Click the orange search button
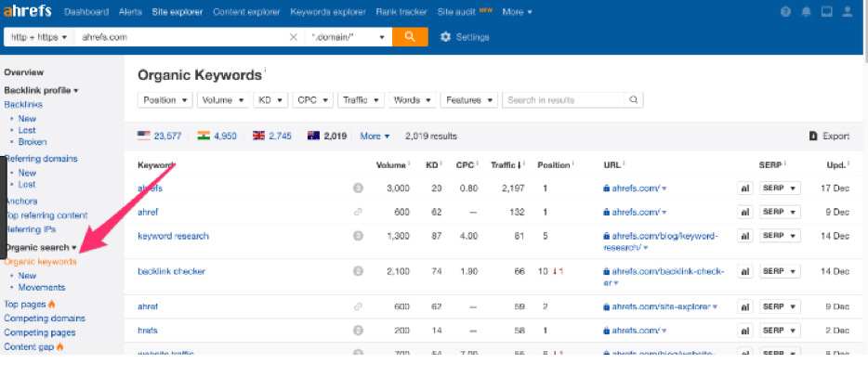This screenshot has width=868, height=377. [410, 36]
